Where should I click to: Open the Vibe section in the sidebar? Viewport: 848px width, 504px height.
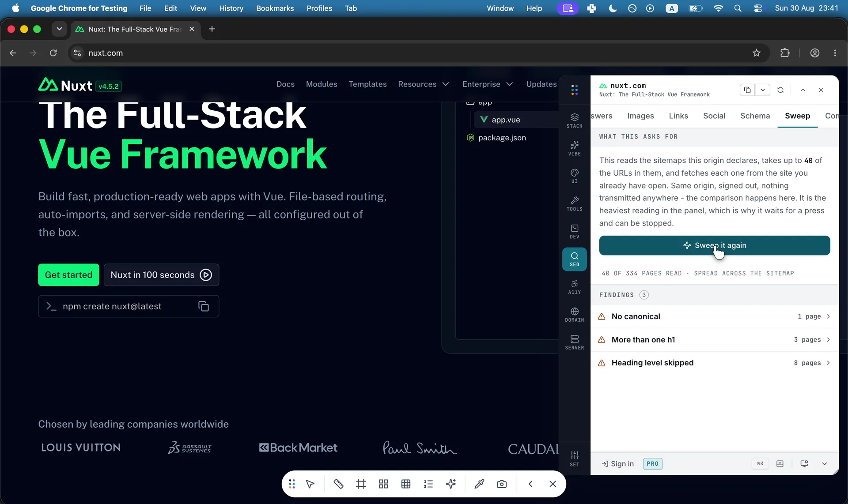coord(574,148)
